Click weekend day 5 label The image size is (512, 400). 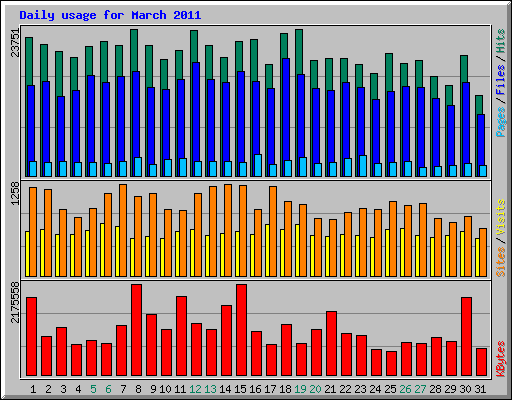click(x=93, y=389)
